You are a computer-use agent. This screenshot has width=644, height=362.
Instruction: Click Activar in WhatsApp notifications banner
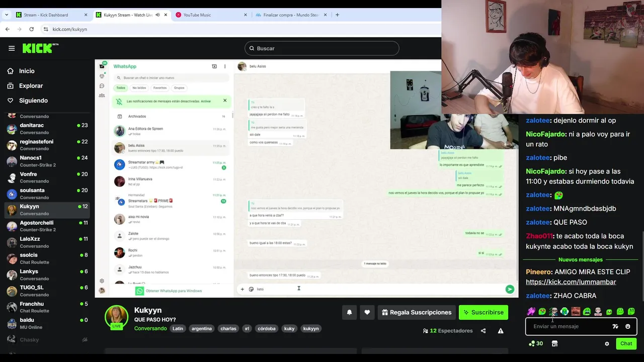206,101
